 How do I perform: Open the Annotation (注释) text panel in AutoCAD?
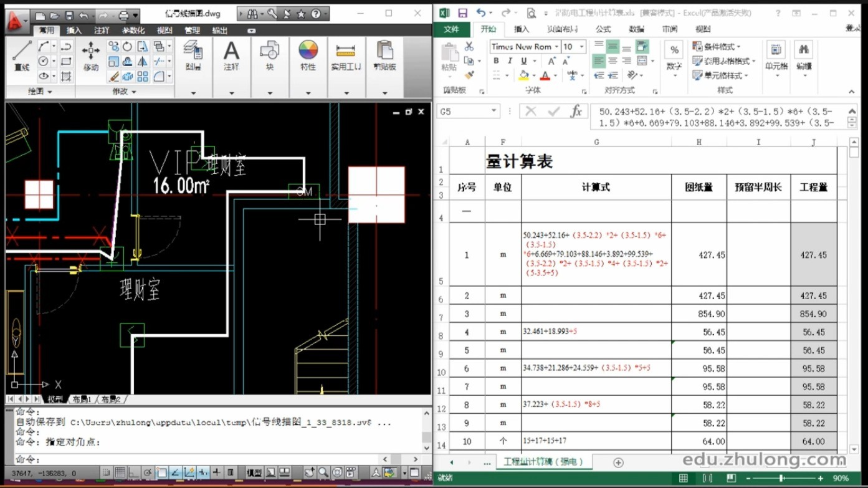click(231, 56)
